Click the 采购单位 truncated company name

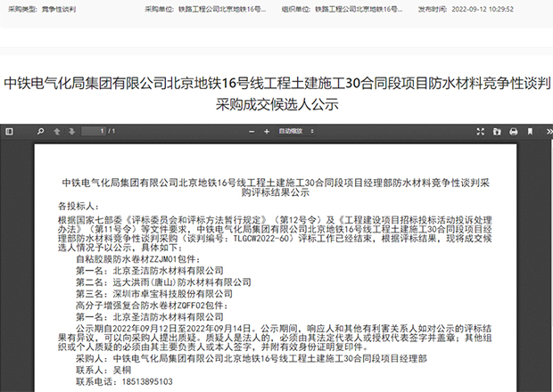(222, 9)
